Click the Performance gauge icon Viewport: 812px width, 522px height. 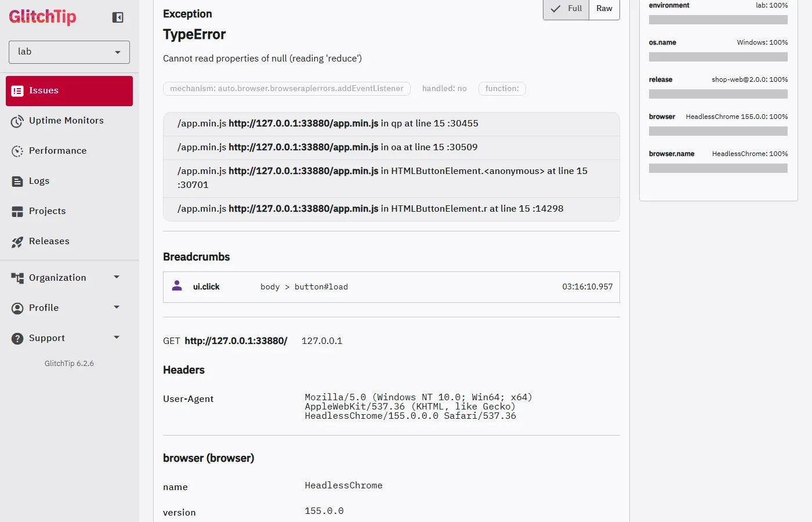[17, 151]
